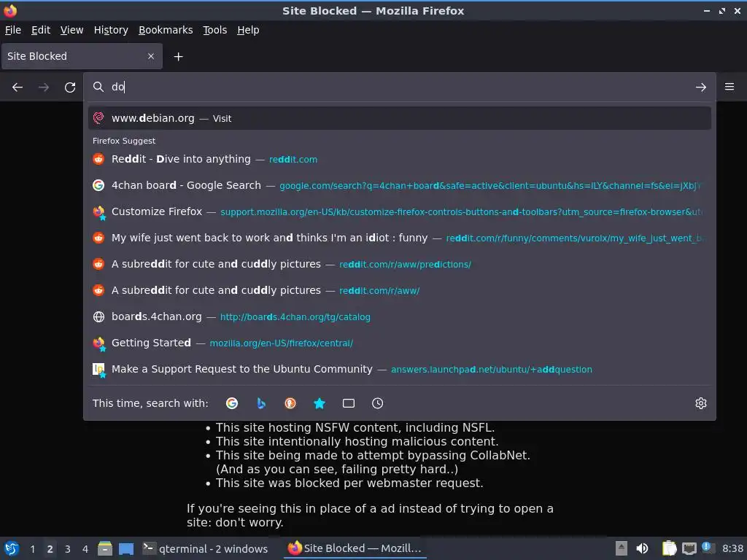The height and width of the screenshot is (560, 747).
Task: Select Reddit - Dive into anything suggestion
Action: coord(399,159)
